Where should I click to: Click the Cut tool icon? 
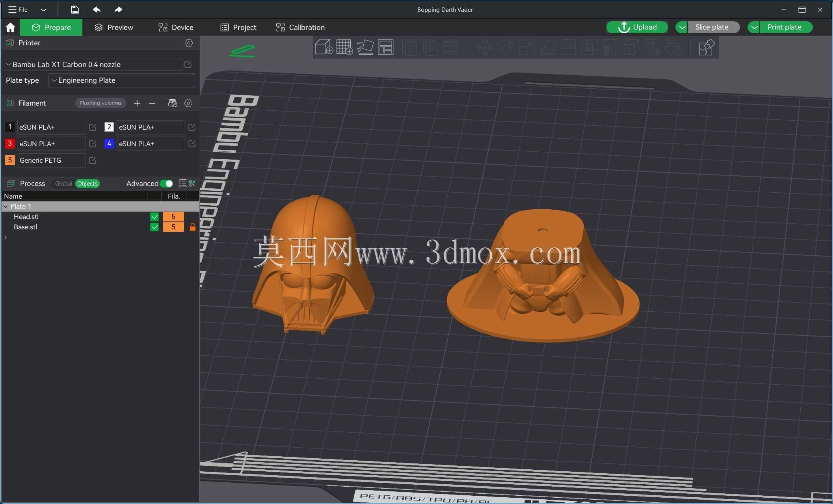pyautogui.click(x=568, y=47)
